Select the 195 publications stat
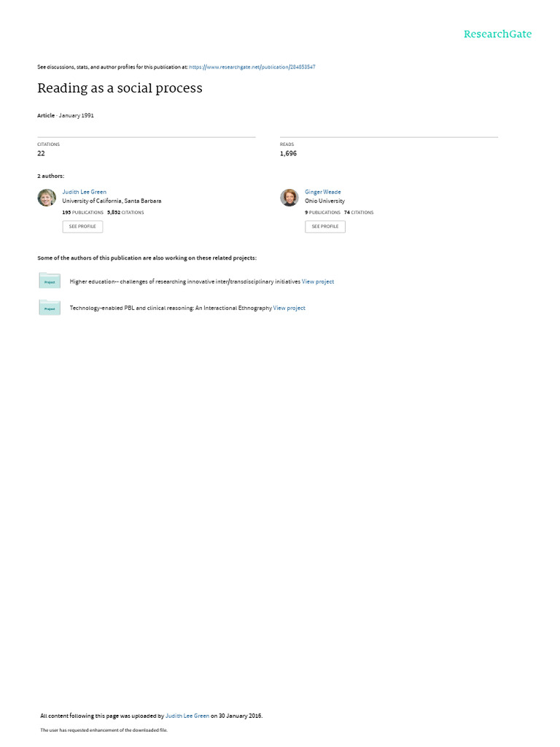Viewport: 560px width, 747px height. click(83, 212)
